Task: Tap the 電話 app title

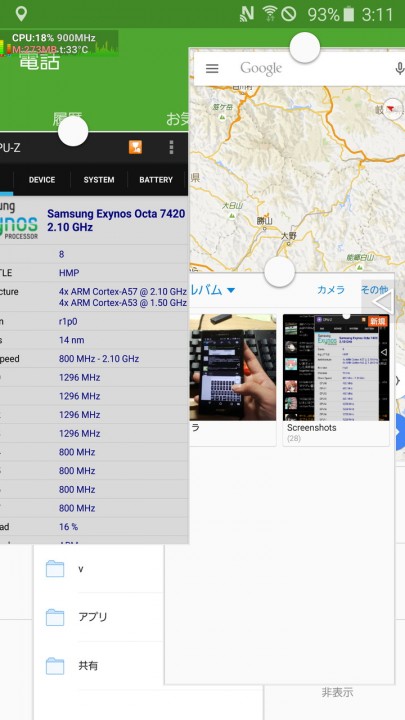Action: [x=39, y=62]
